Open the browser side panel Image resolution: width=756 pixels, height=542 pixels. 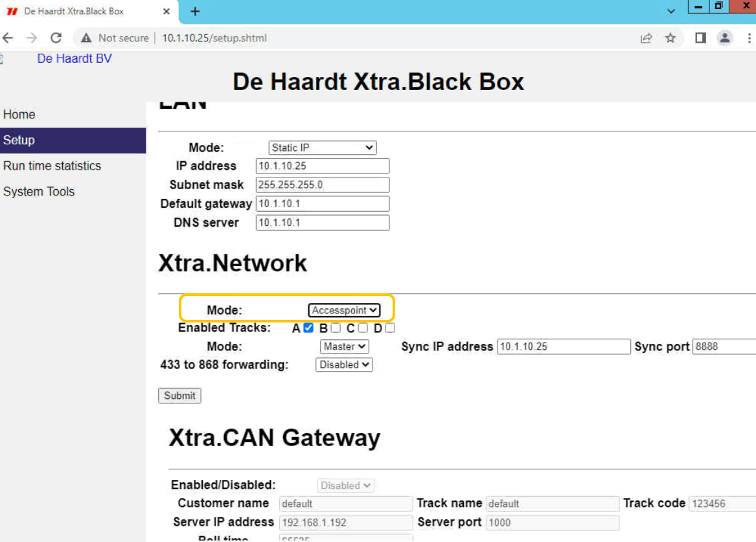(700, 38)
